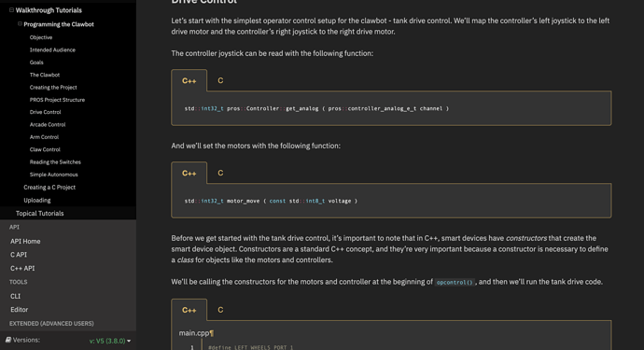The image size is (644, 350).
Task: Navigate to Topical Tutorials
Action: click(x=40, y=213)
